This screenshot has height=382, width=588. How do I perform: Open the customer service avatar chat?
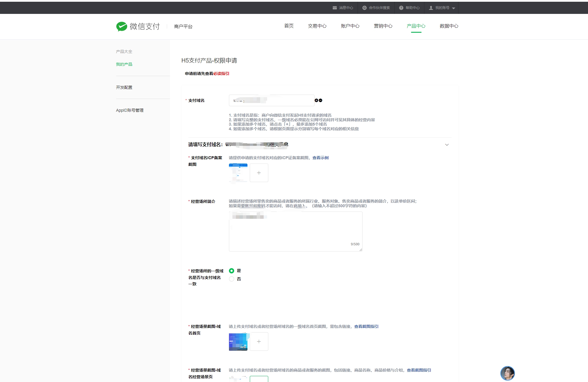507,373
